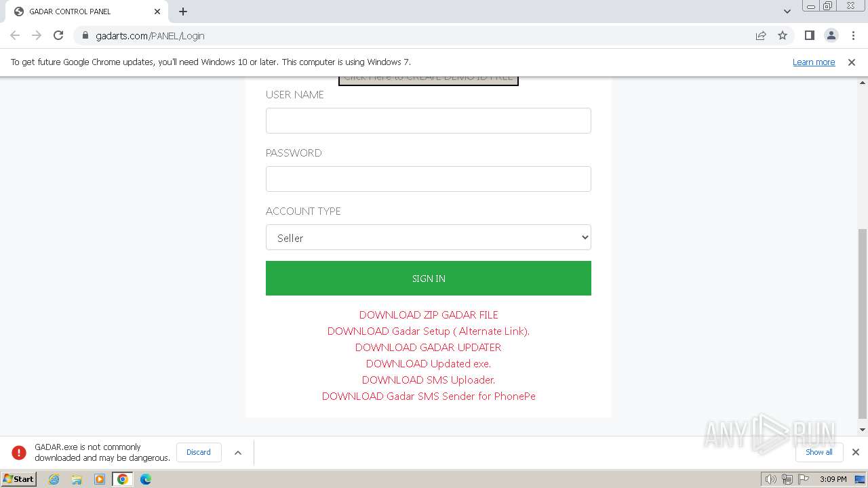Image resolution: width=868 pixels, height=488 pixels.
Task: Close the GADAR CONTROL PANEL tab
Action: coord(157,12)
